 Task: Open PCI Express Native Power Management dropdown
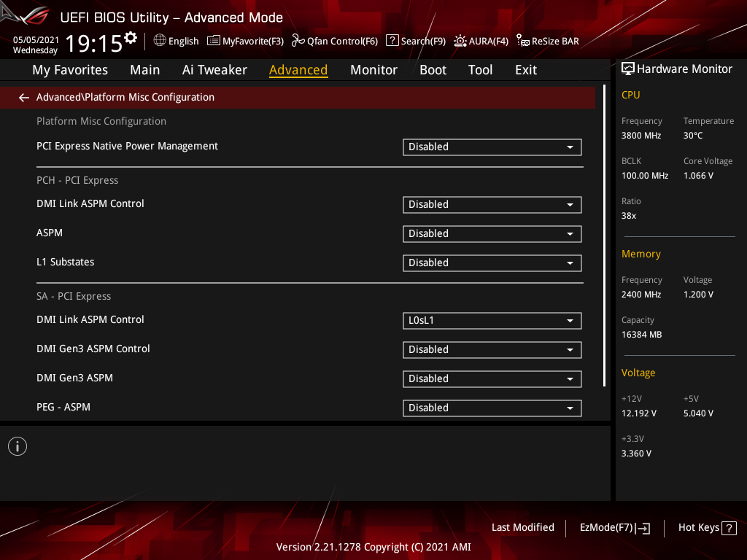492,147
